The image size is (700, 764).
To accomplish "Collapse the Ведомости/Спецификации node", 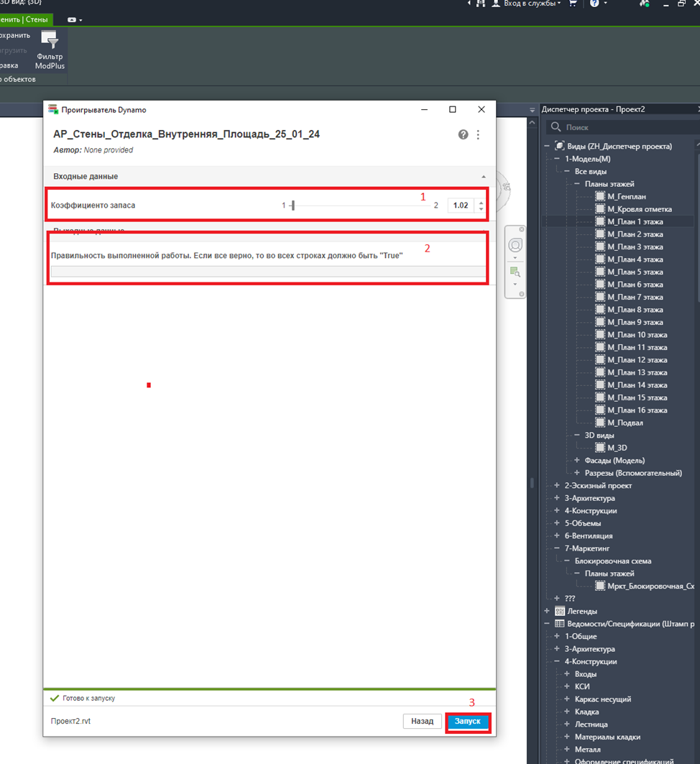I will pos(546,624).
